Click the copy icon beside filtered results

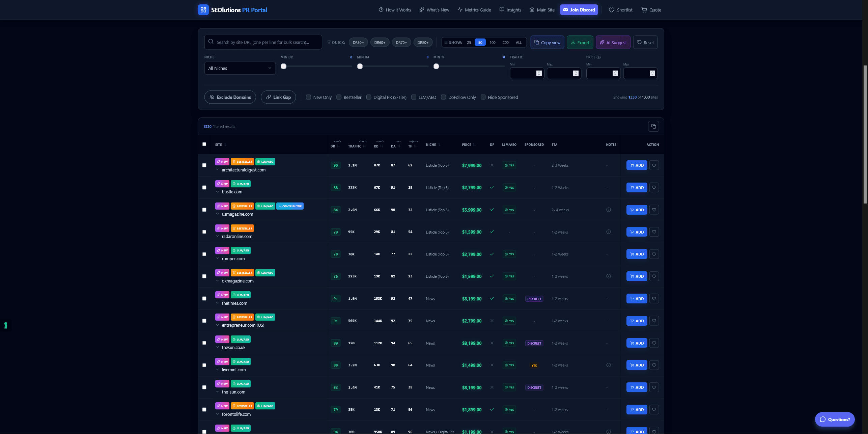click(653, 127)
